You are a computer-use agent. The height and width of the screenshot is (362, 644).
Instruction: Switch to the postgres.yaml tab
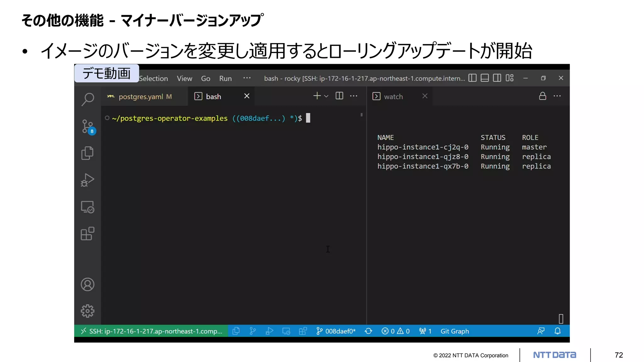(144, 96)
